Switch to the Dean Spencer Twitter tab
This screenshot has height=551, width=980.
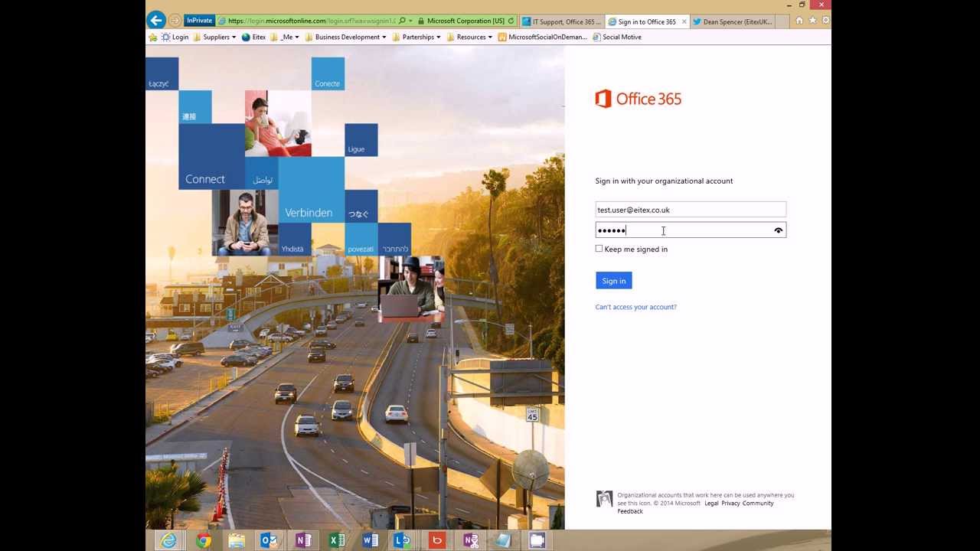733,21
